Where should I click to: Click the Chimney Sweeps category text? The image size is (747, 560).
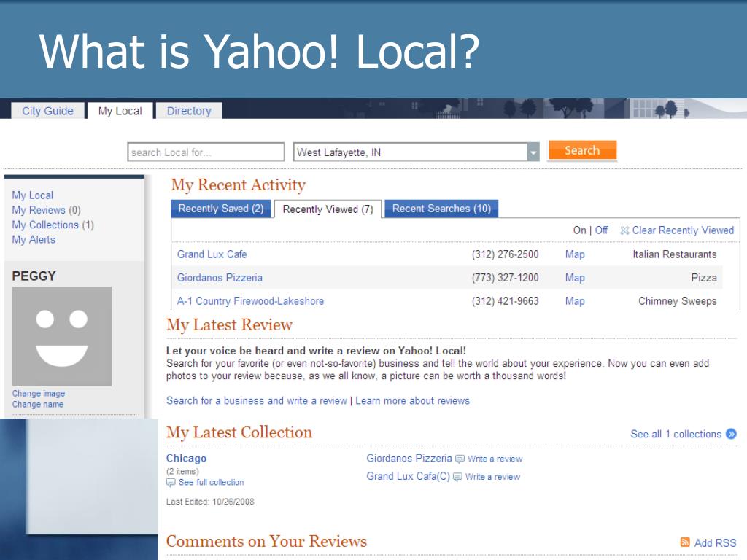(x=678, y=301)
